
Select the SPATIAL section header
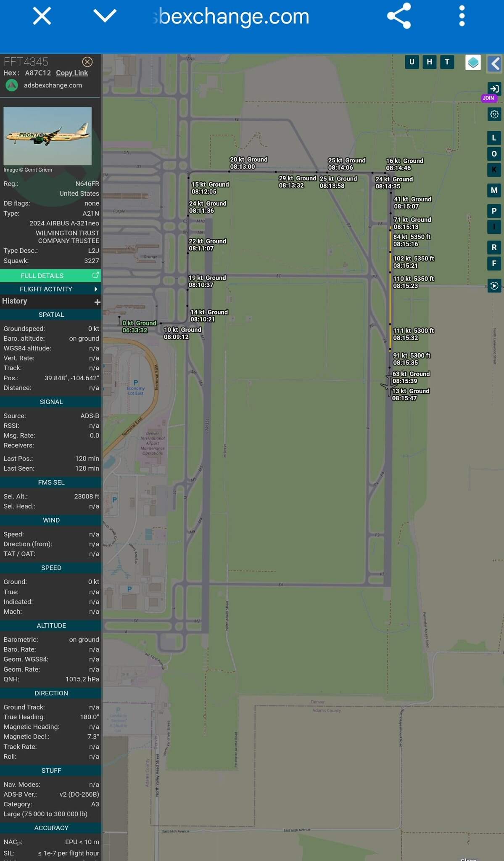point(51,315)
